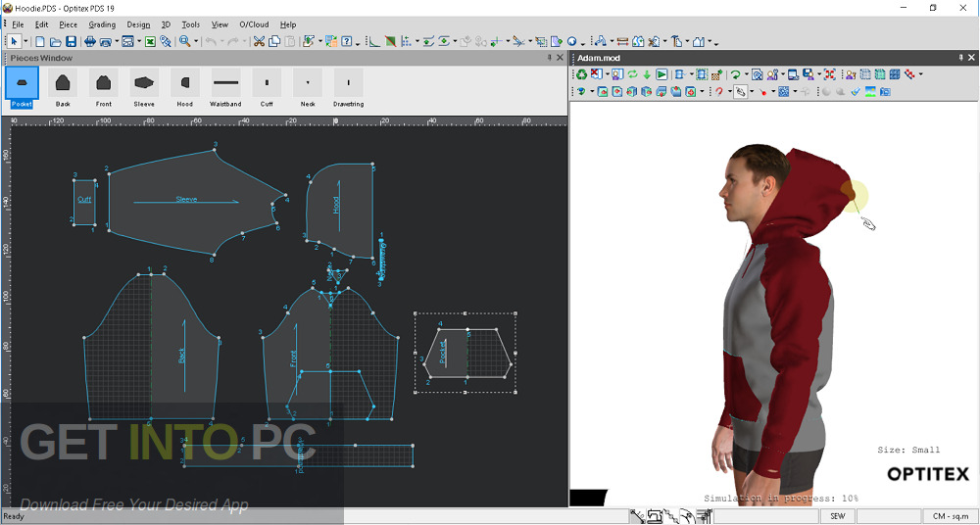Click the Copy icon in the toolbar
Viewport: 980px width, 525px height.
[274, 42]
